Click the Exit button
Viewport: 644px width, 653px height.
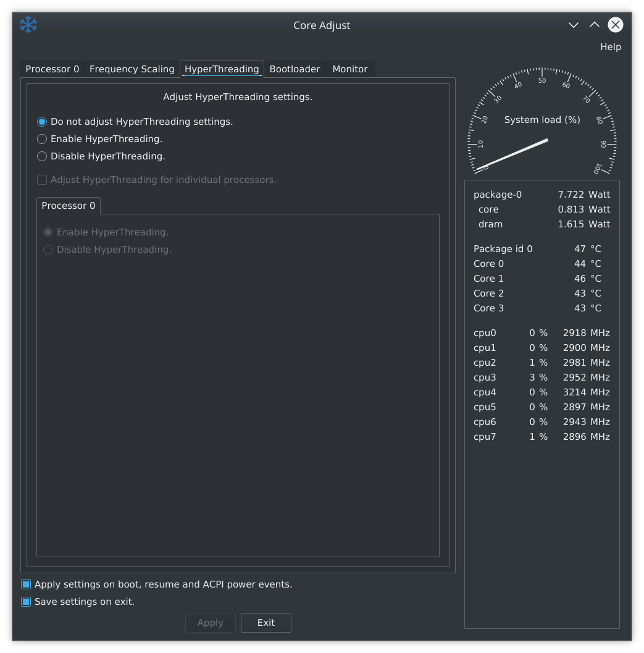click(266, 623)
